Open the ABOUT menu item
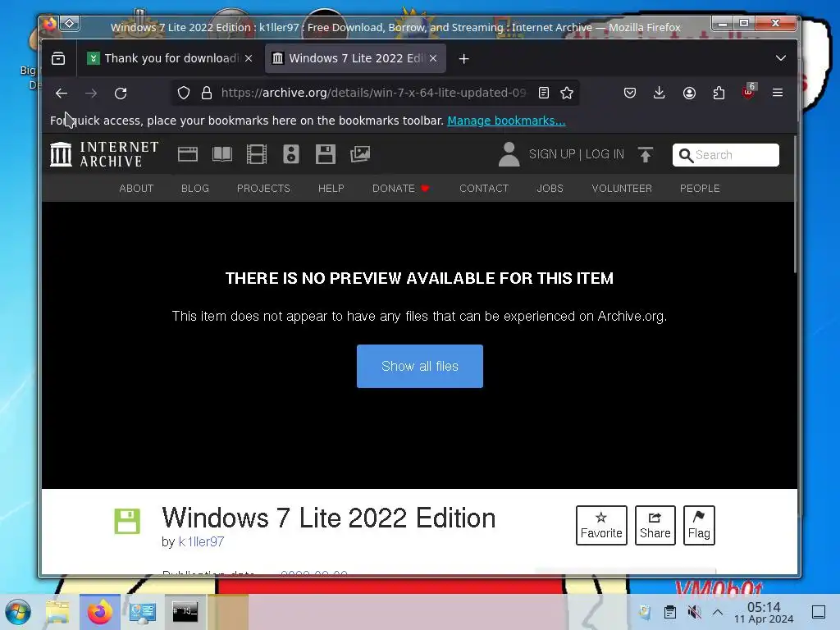The image size is (840, 630). [136, 189]
